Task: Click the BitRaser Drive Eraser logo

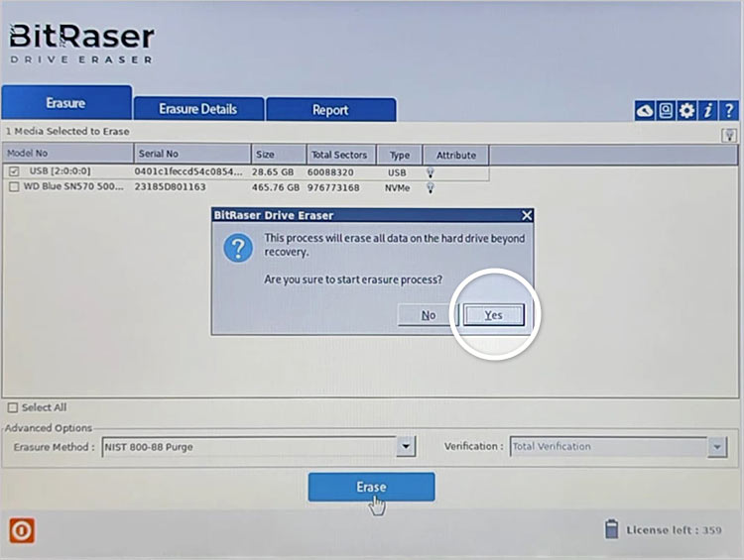Action: (81, 44)
